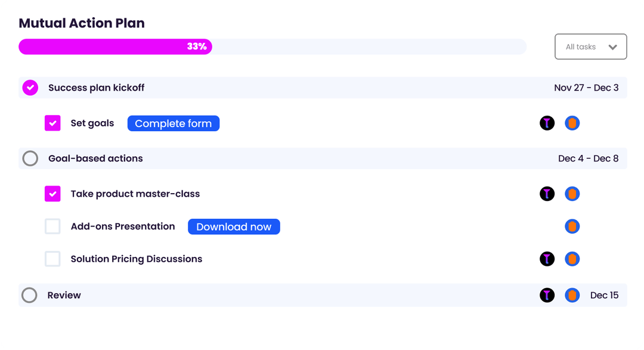Click the Complete form button
The height and width of the screenshot is (350, 644).
tap(173, 123)
